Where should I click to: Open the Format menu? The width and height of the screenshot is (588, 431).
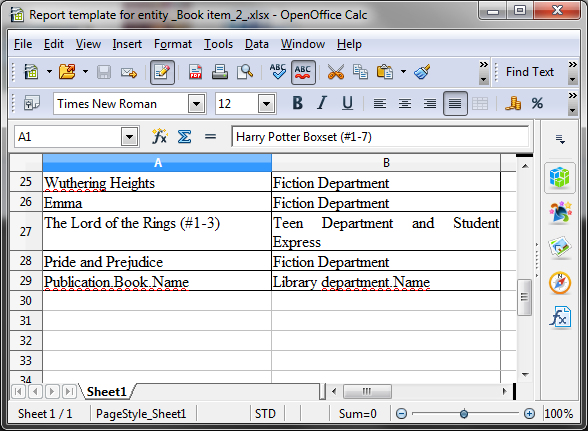172,44
